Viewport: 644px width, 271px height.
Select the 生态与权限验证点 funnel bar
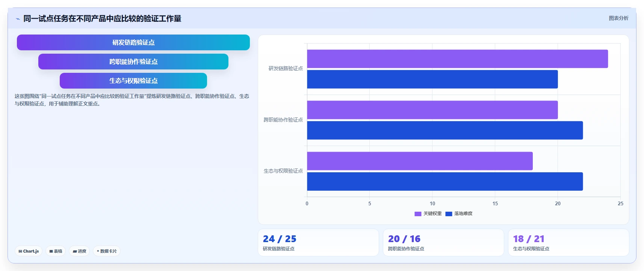tap(133, 81)
